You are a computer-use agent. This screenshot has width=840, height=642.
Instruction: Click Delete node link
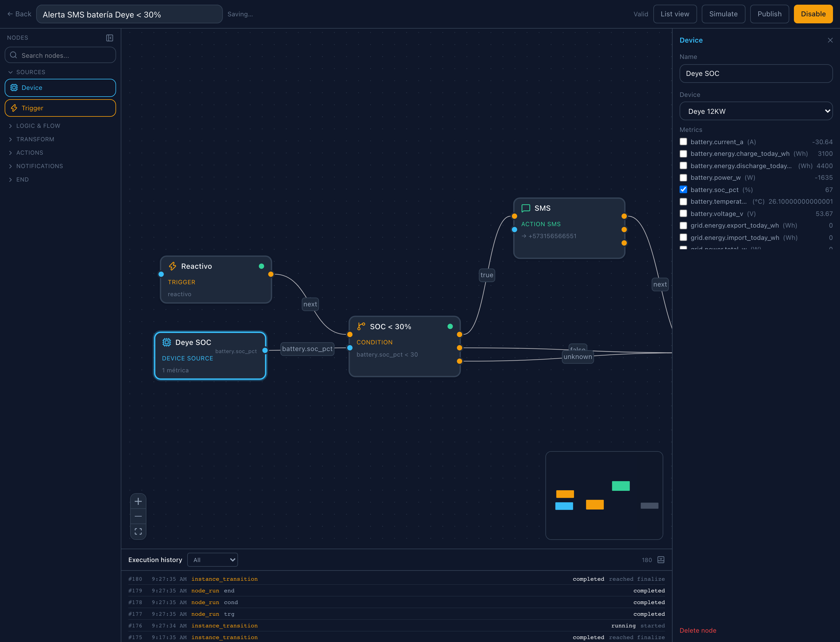pos(698,631)
